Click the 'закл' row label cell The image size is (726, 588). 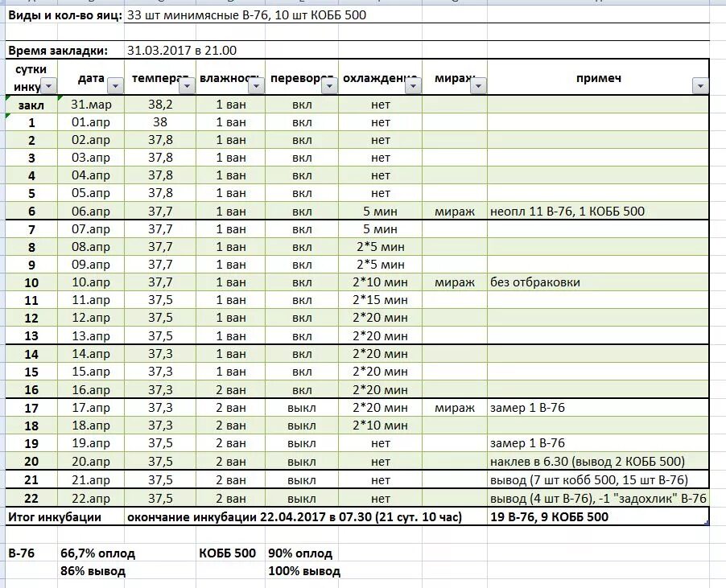pyautogui.click(x=31, y=105)
